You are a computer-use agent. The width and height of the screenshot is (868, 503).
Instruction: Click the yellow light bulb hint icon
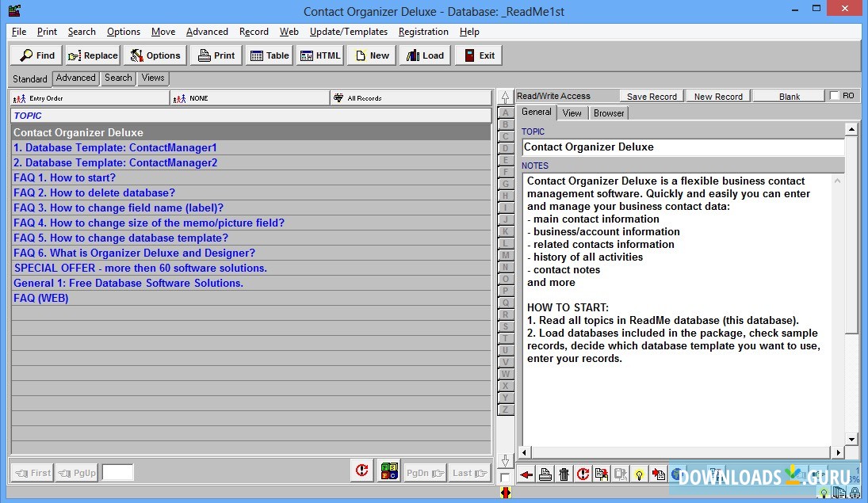[x=640, y=474]
